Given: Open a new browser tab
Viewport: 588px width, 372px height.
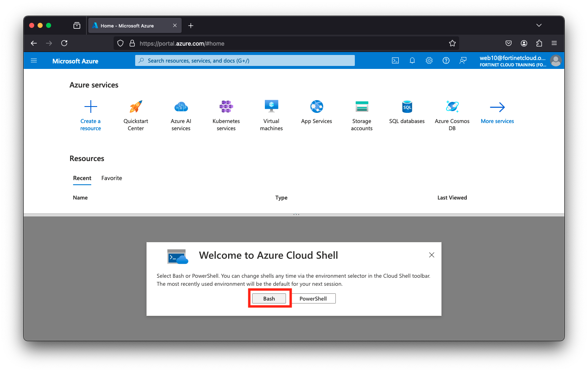Looking at the screenshot, I should click(191, 26).
